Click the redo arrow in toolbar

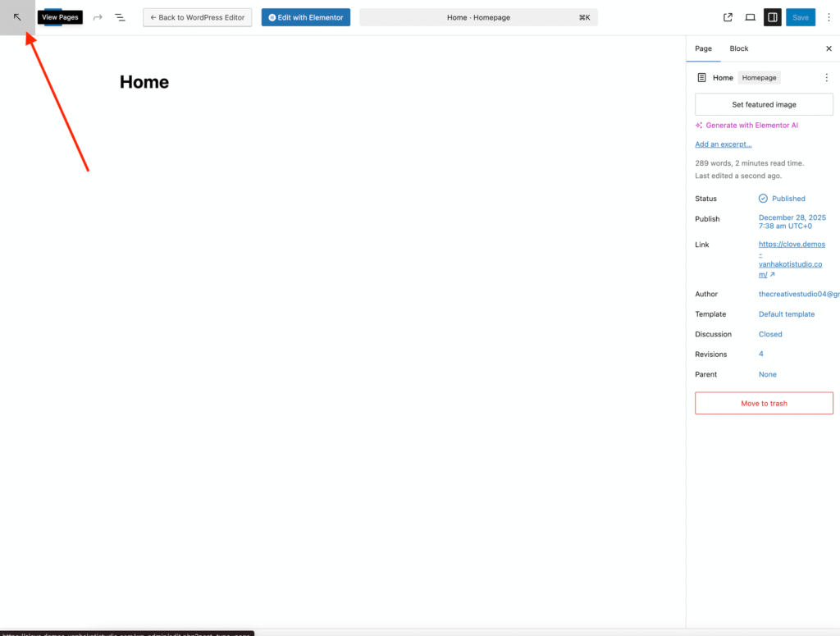(x=98, y=17)
